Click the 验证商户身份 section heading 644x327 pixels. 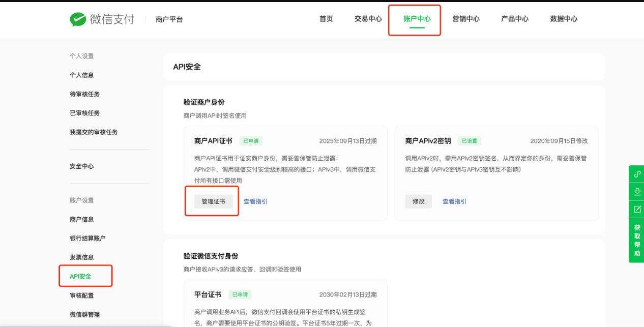coord(204,102)
